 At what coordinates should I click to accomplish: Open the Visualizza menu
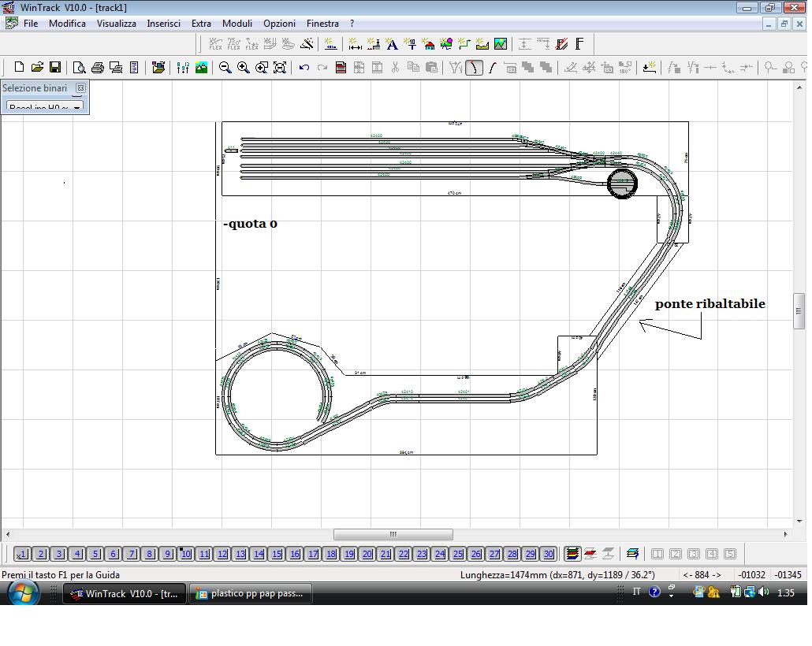[x=117, y=24]
